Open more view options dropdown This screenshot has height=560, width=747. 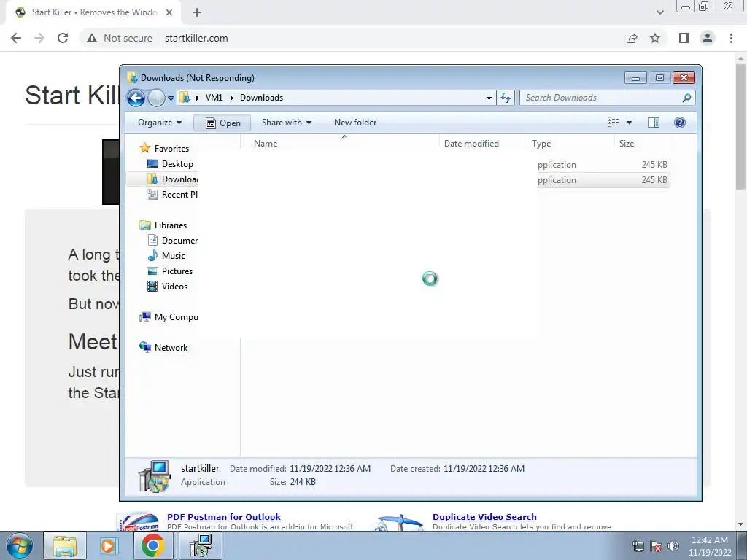coord(629,122)
